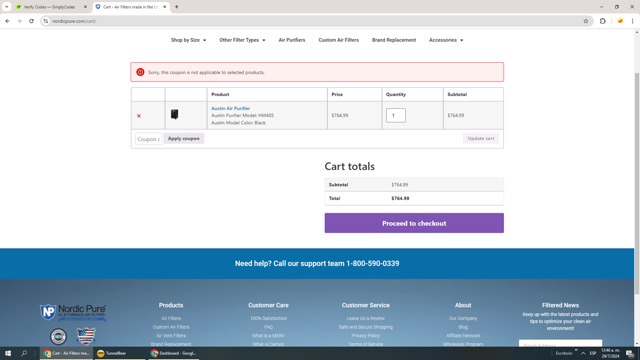Image resolution: width=640 pixels, height=360 pixels.
Task: Click Proceed to checkout
Action: 414,223
